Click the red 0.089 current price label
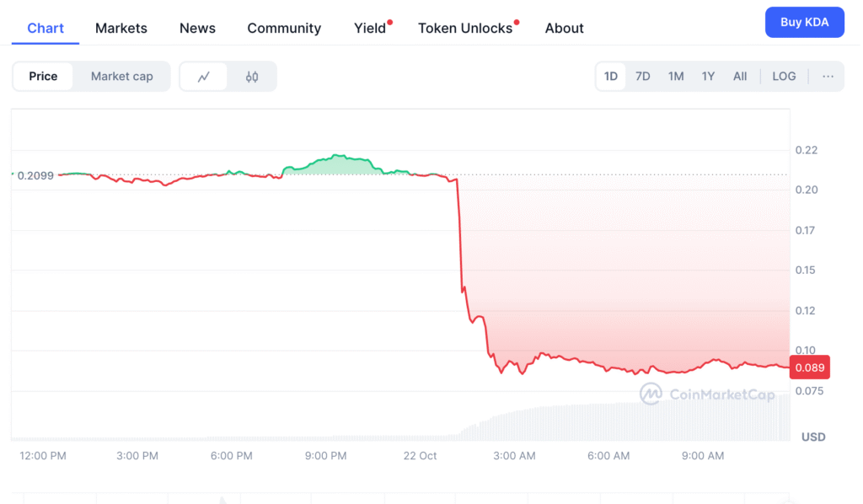Viewport: 863px width, 504px height. coord(810,367)
